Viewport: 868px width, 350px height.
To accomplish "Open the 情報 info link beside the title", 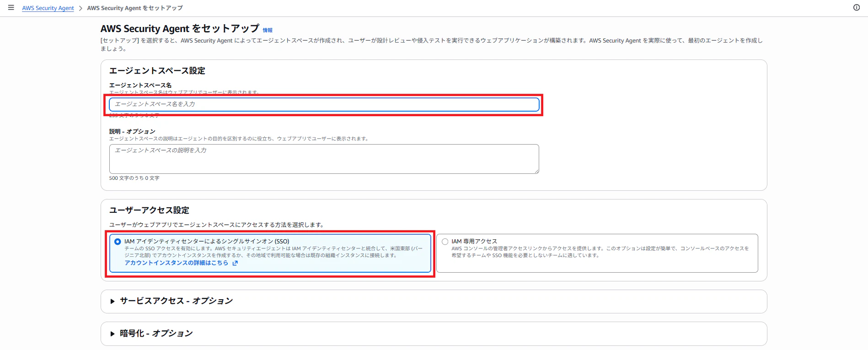I will (x=268, y=30).
